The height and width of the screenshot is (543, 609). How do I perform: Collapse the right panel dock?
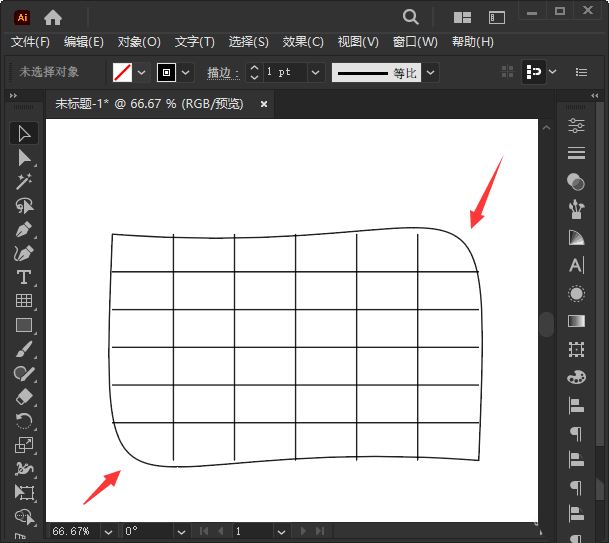pos(595,95)
